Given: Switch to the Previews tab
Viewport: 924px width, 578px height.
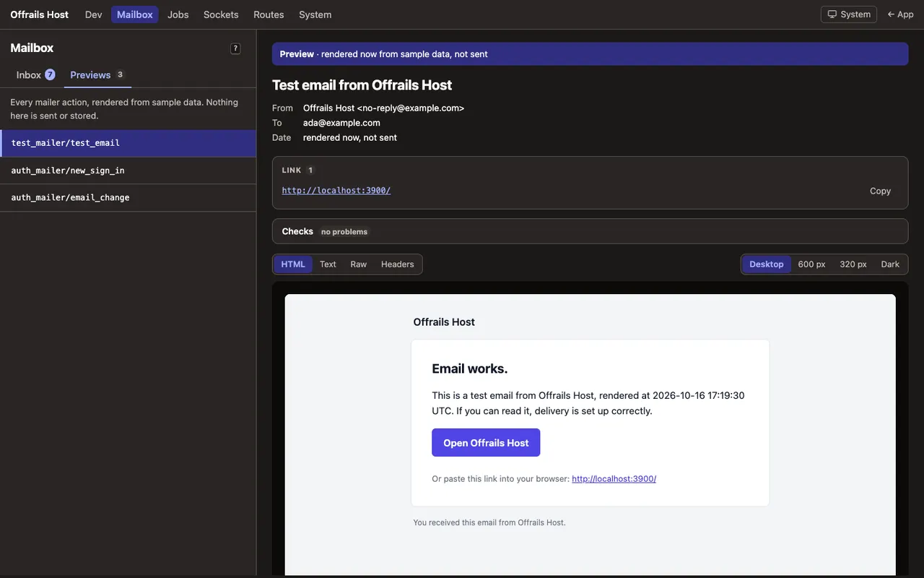Looking at the screenshot, I should point(97,75).
